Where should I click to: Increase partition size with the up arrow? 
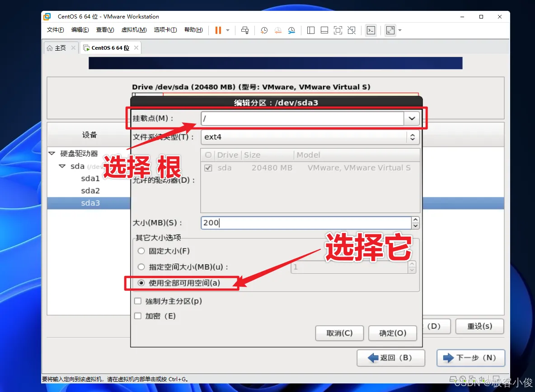point(415,220)
